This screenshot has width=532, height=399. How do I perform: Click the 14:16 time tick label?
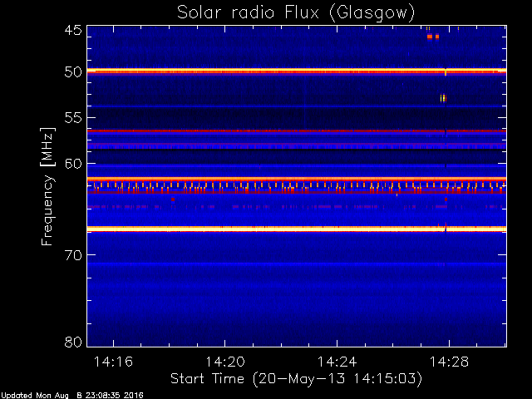tap(113, 362)
